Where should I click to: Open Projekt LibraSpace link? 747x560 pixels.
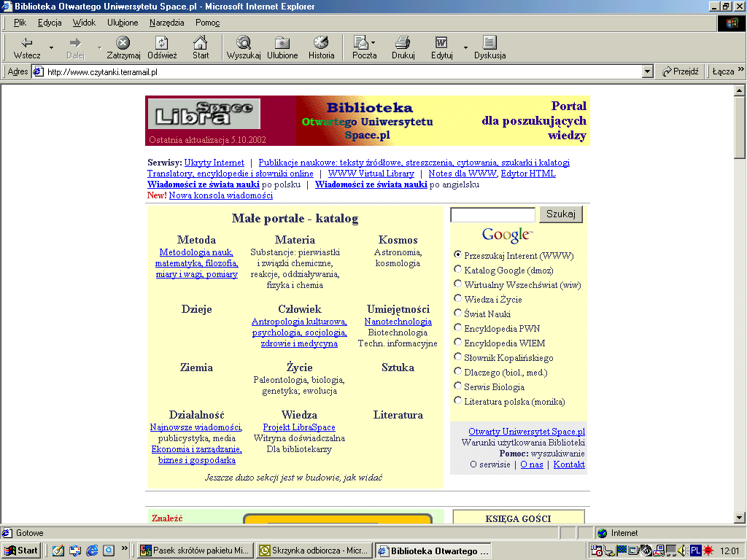(x=299, y=427)
